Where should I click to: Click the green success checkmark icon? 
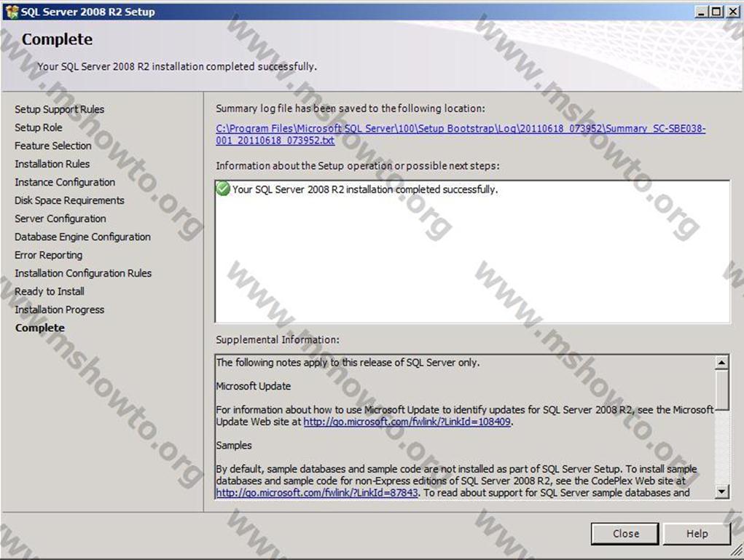(222, 189)
